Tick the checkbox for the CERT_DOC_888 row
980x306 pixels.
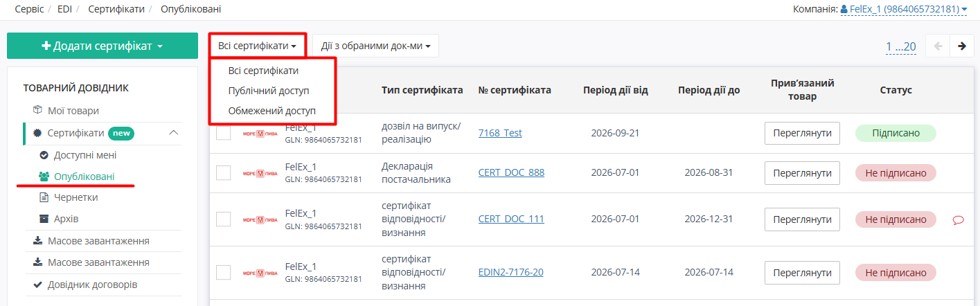[x=223, y=173]
